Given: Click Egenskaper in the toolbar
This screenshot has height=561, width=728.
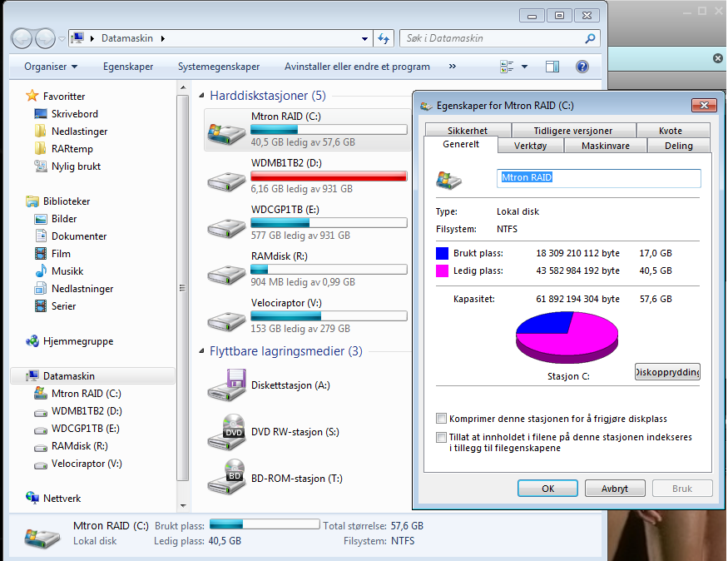Looking at the screenshot, I should (x=128, y=67).
